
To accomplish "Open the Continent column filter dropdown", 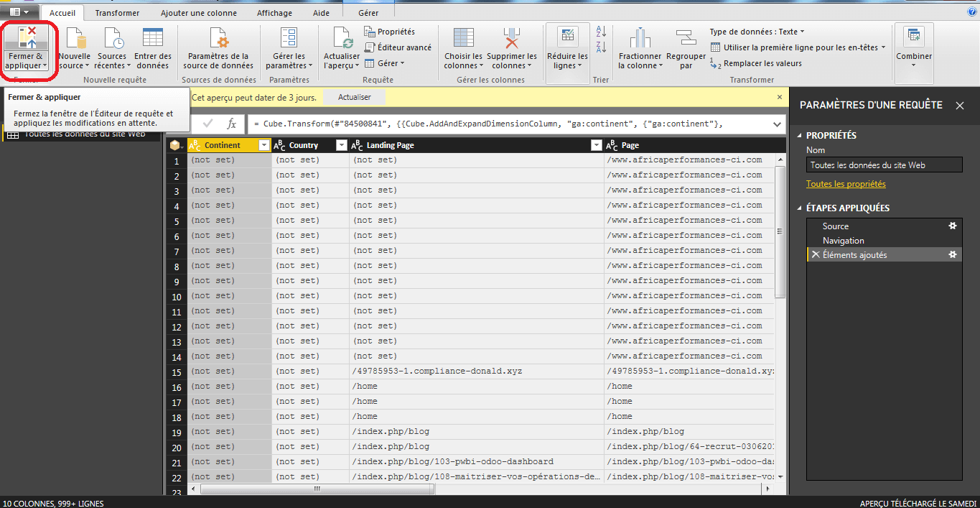I will point(263,145).
